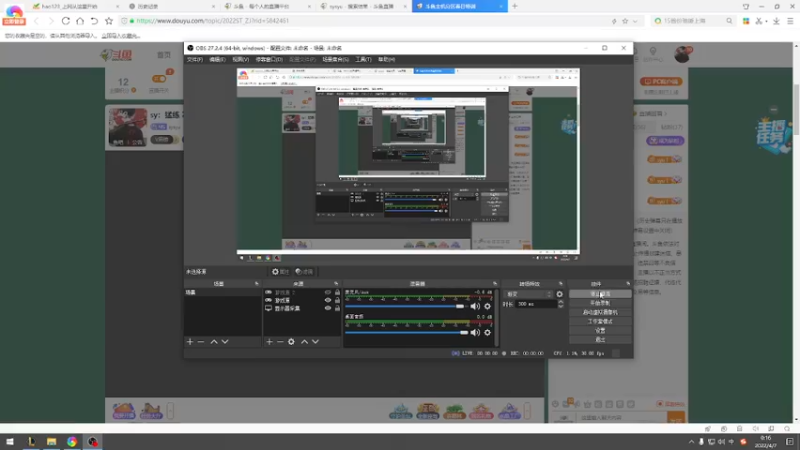800x450 pixels.
Task: Open scene transition properties gear
Action: click(559, 294)
